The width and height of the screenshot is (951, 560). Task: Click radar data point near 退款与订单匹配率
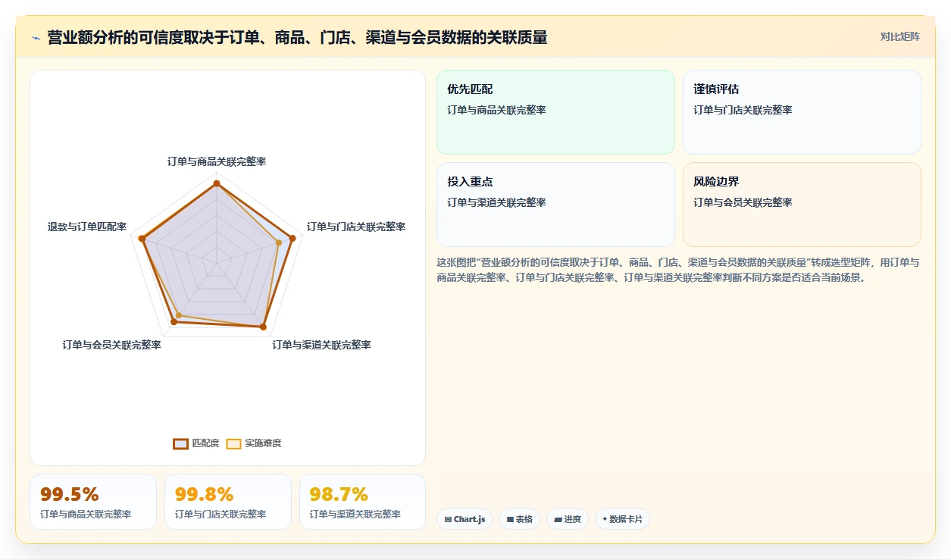[142, 239]
